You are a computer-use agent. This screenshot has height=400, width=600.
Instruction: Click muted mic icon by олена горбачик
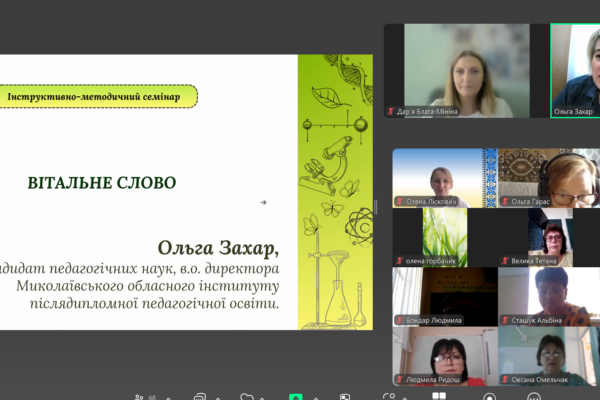click(x=400, y=261)
